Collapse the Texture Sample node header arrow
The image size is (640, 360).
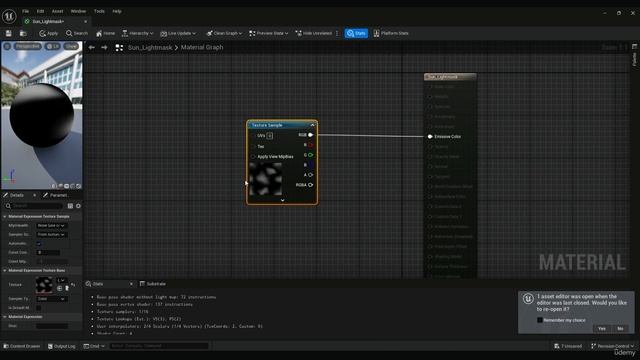click(x=313, y=125)
